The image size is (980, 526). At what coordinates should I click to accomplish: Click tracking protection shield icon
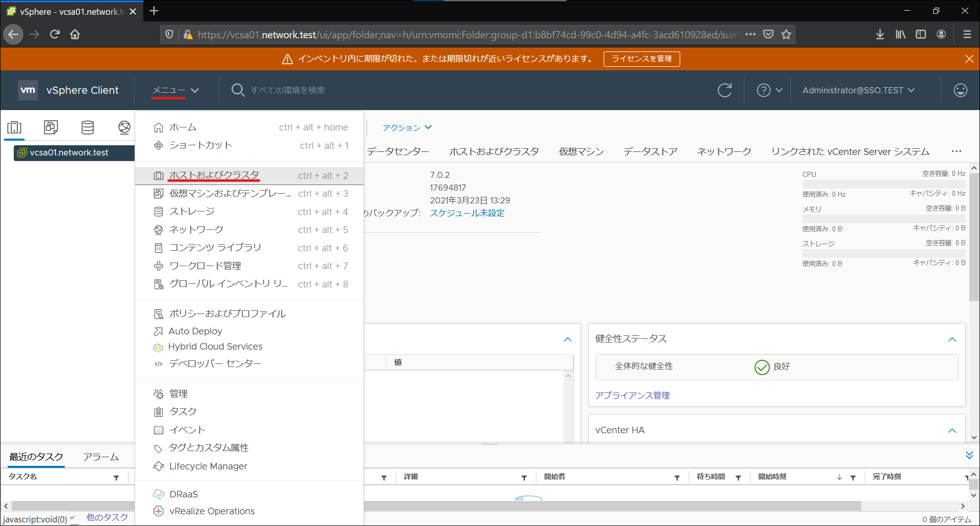coord(169,34)
